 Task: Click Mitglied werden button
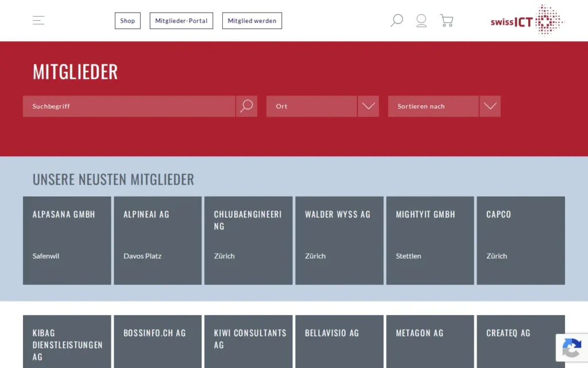click(x=252, y=21)
